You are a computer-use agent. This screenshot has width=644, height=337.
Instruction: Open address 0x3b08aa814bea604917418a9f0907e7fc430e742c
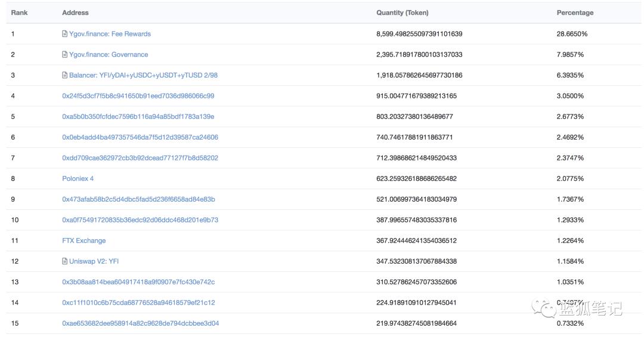[x=138, y=282]
